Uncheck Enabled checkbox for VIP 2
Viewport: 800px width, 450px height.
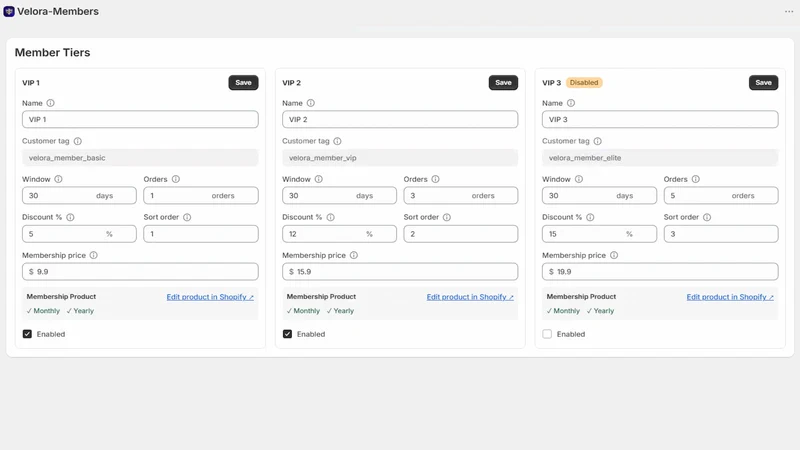tap(287, 334)
